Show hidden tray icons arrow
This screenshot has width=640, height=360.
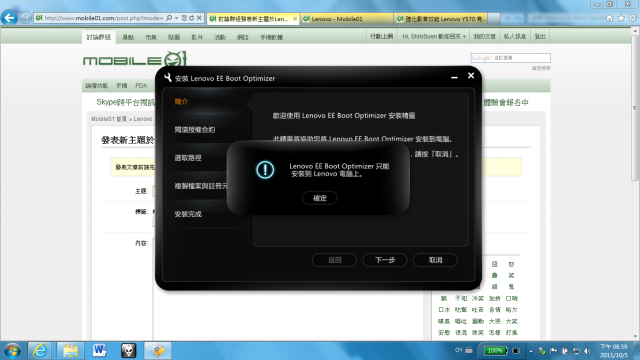531,351
